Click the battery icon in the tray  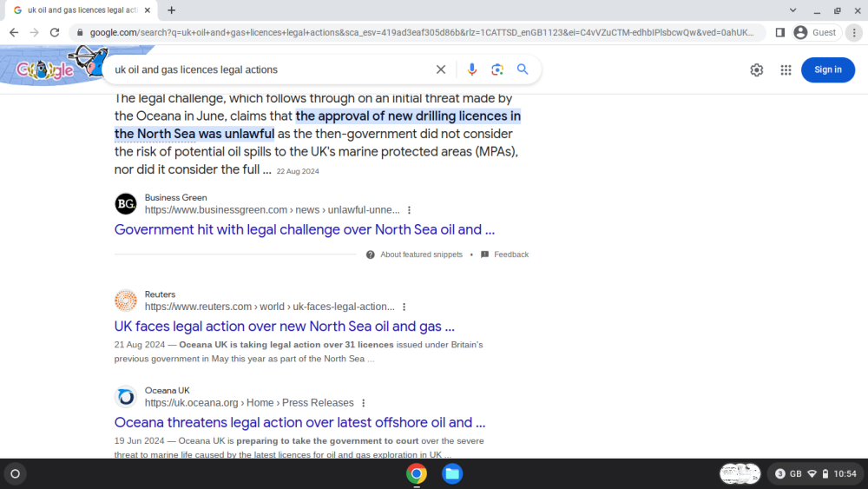pyautogui.click(x=825, y=474)
